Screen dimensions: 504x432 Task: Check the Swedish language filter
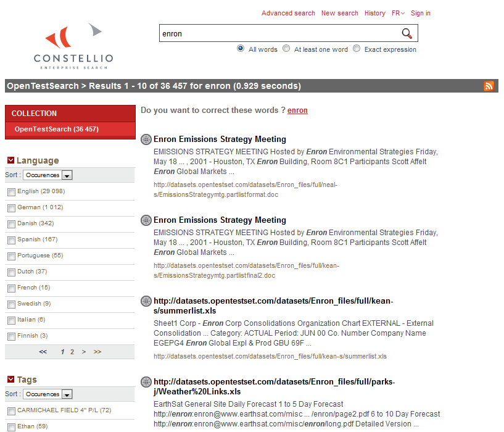[x=12, y=304]
